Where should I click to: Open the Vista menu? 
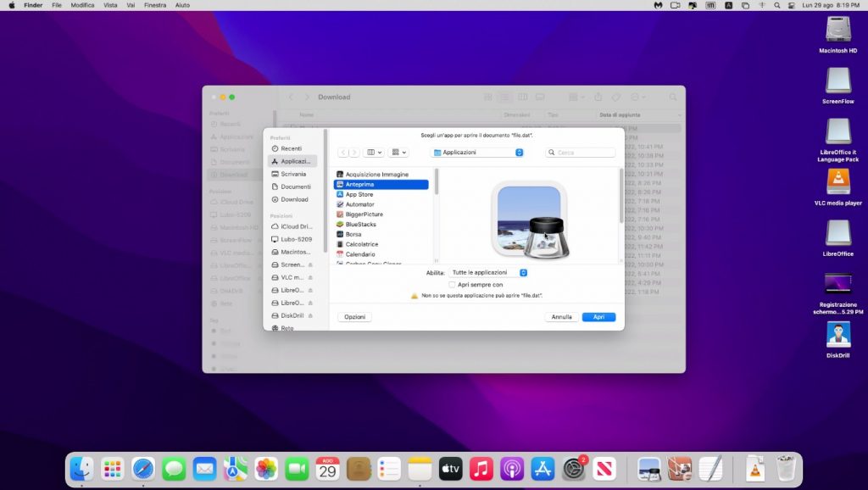(x=110, y=5)
